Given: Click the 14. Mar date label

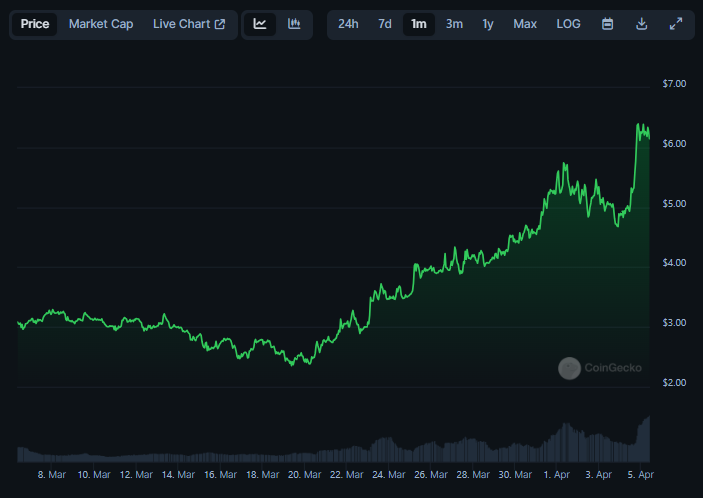Looking at the screenshot, I should click(x=178, y=475).
